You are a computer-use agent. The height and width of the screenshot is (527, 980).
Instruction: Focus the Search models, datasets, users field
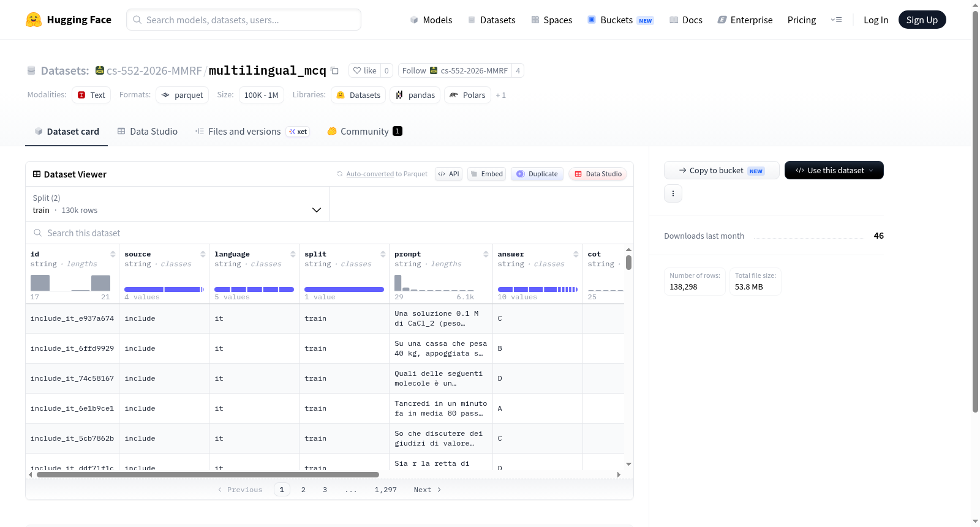(244, 20)
